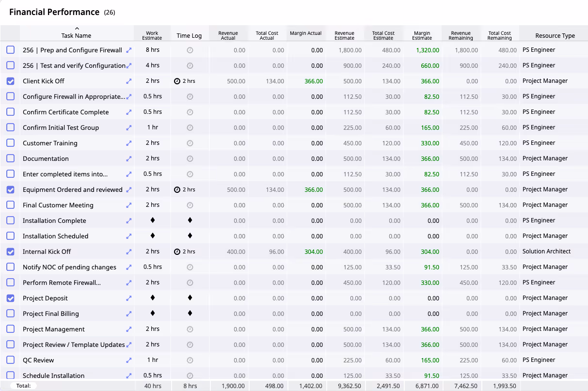This screenshot has width=588, height=391.
Task: Open expand icon for Customer Training row
Action: coord(129,143)
